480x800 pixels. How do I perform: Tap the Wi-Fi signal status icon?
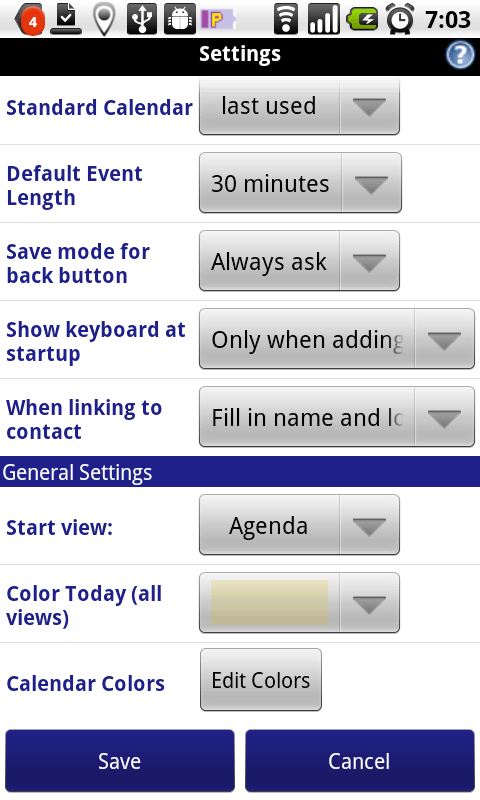pos(286,19)
